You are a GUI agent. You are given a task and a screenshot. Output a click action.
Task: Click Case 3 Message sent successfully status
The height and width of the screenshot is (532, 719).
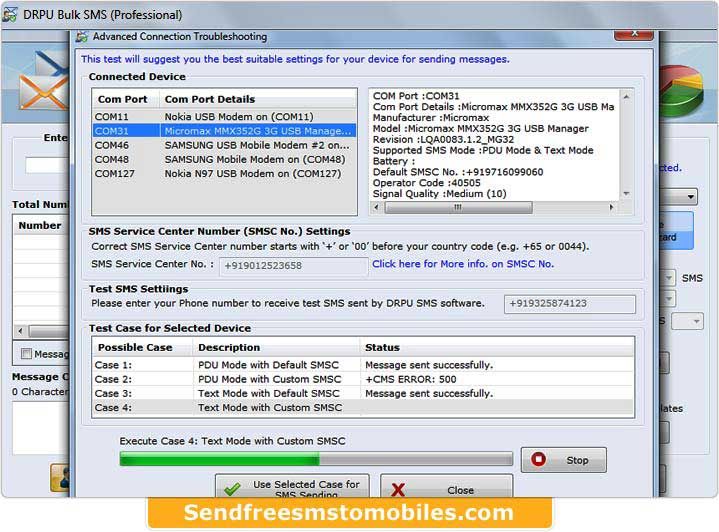429,393
